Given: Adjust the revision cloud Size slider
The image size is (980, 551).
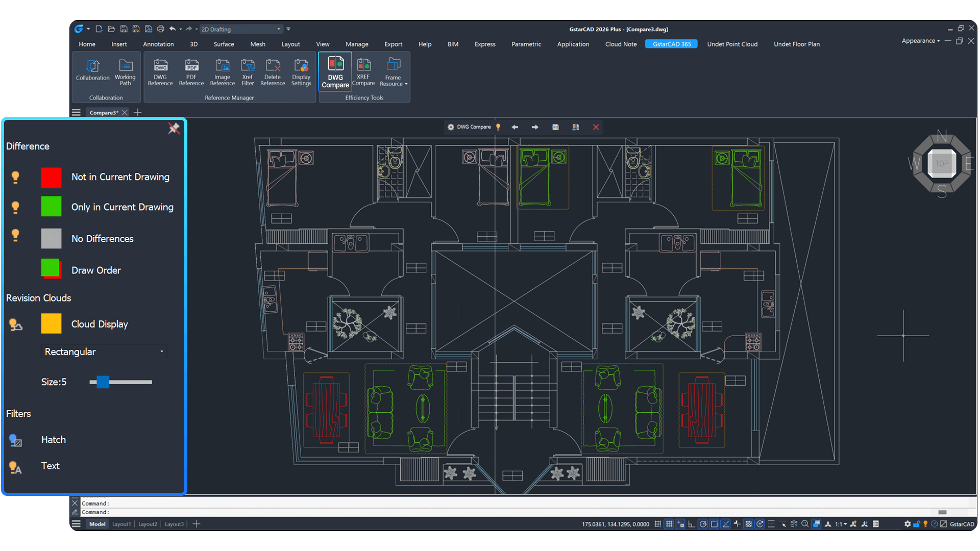Looking at the screenshot, I should [102, 382].
